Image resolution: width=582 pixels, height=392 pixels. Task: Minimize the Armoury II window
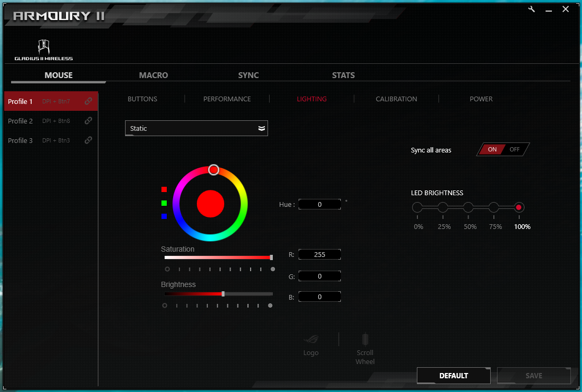tap(549, 10)
